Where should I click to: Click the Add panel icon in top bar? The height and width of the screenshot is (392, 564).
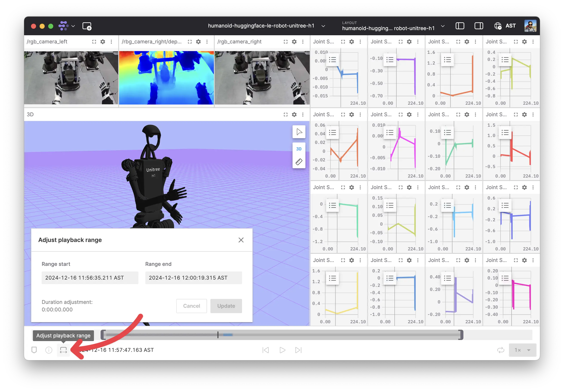pos(87,26)
